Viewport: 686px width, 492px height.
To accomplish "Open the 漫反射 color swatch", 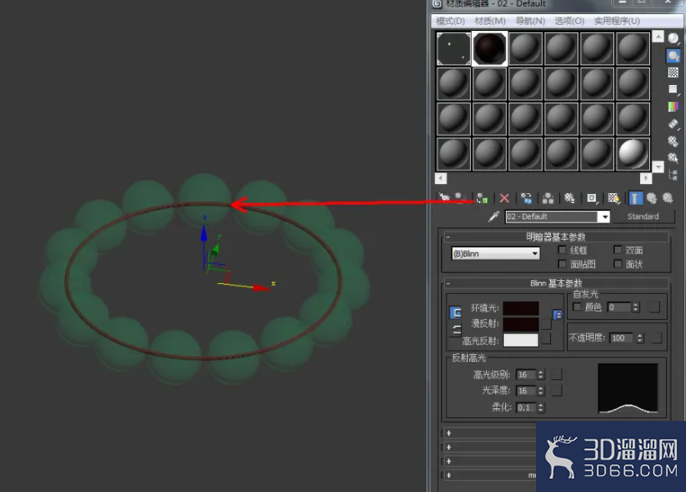I will point(521,324).
